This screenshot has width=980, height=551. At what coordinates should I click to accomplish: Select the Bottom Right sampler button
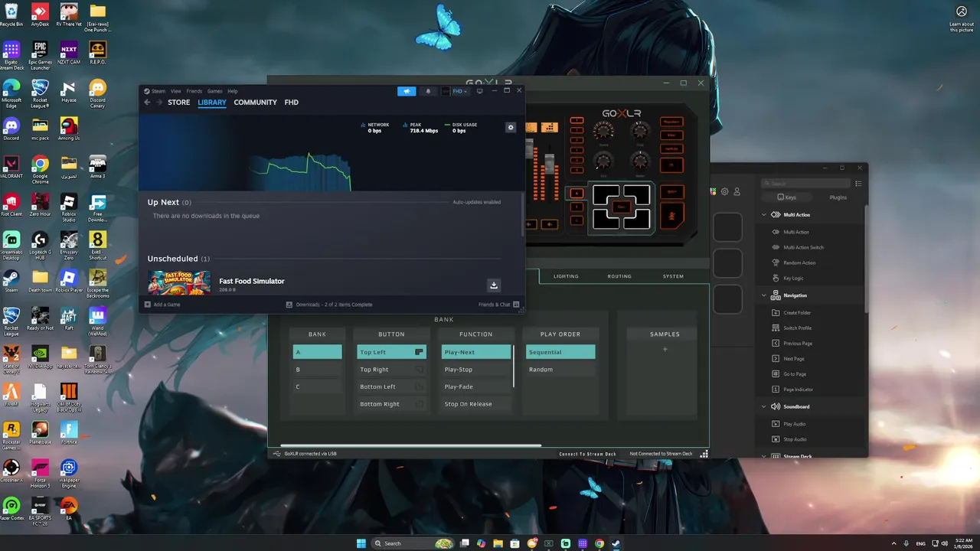point(391,404)
